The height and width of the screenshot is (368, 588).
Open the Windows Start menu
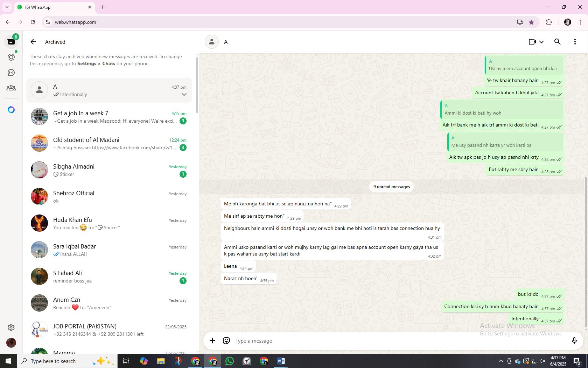click(x=8, y=361)
